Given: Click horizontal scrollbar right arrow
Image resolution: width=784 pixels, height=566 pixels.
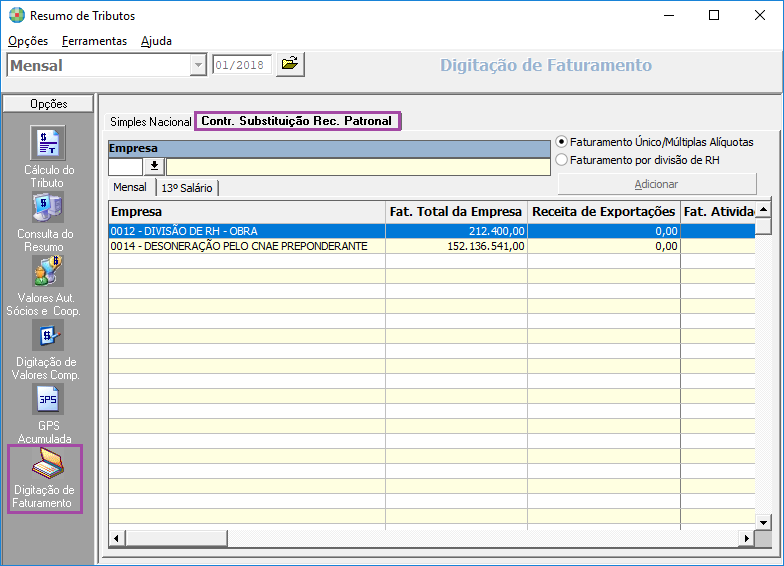Looking at the screenshot, I should 746,538.
